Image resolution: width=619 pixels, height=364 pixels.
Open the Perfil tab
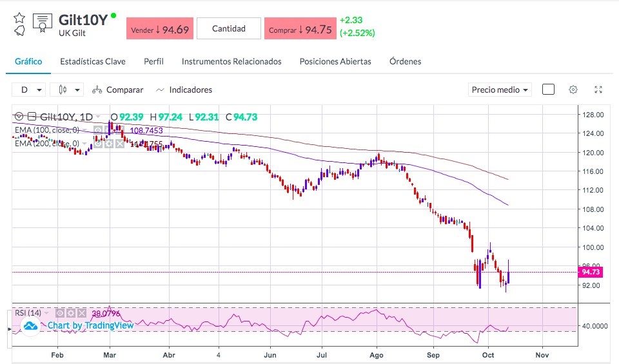tap(153, 61)
